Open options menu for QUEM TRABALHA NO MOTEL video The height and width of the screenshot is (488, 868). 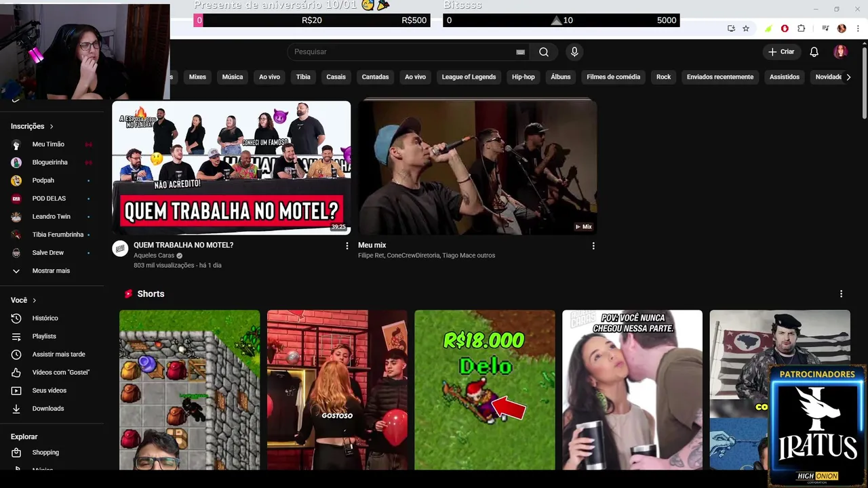click(x=347, y=246)
